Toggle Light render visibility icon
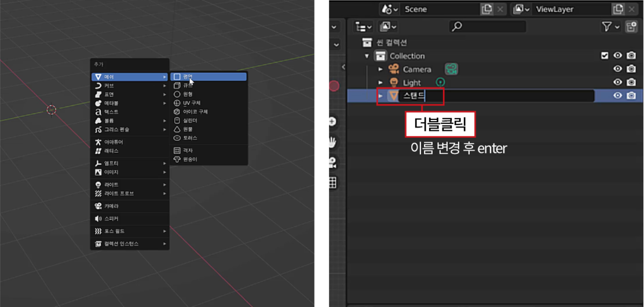Image resolution: width=644 pixels, height=307 pixels. tap(631, 82)
